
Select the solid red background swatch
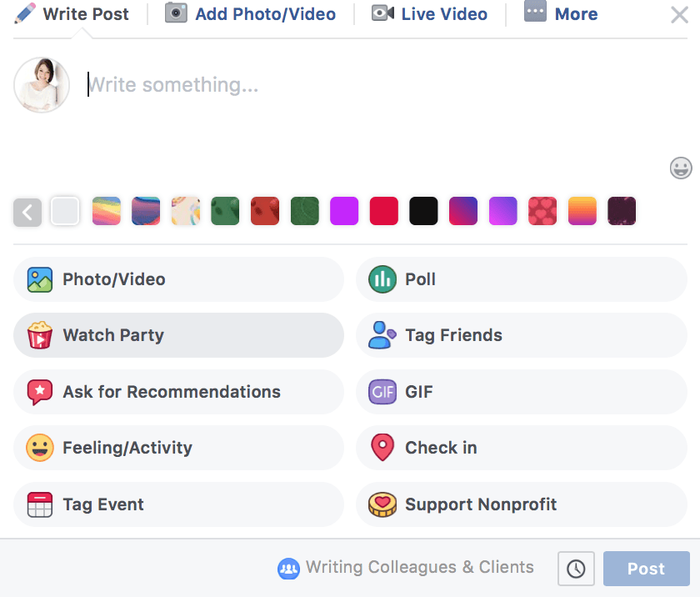coord(384,211)
